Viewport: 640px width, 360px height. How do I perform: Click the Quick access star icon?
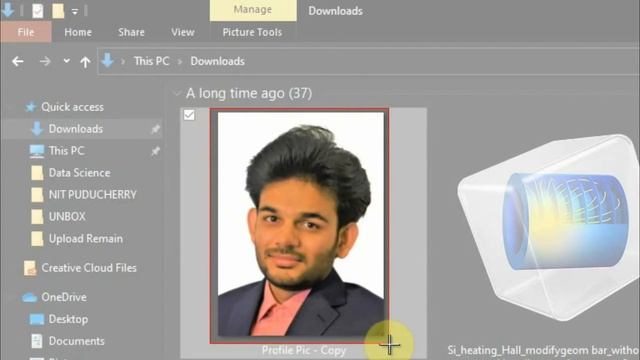coord(31,107)
